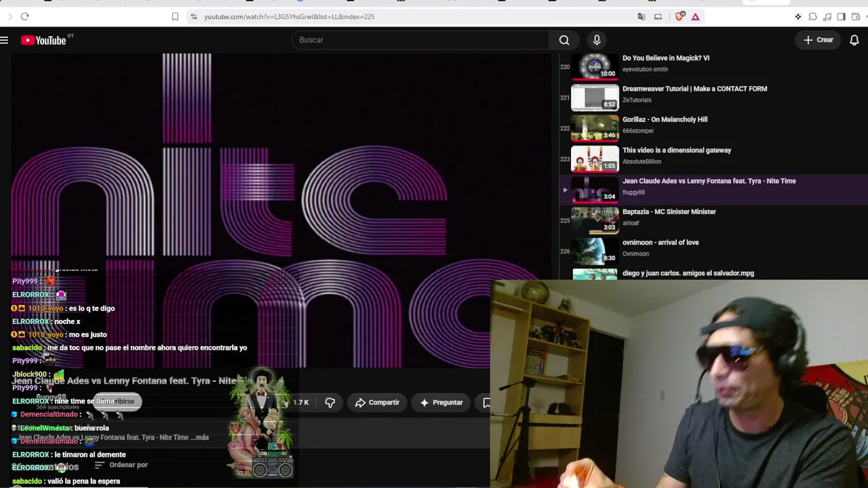Viewport: 868px width, 488px height.
Task: Select 'Baptazia - MC Sinister Minister' title
Action: pyautogui.click(x=669, y=211)
